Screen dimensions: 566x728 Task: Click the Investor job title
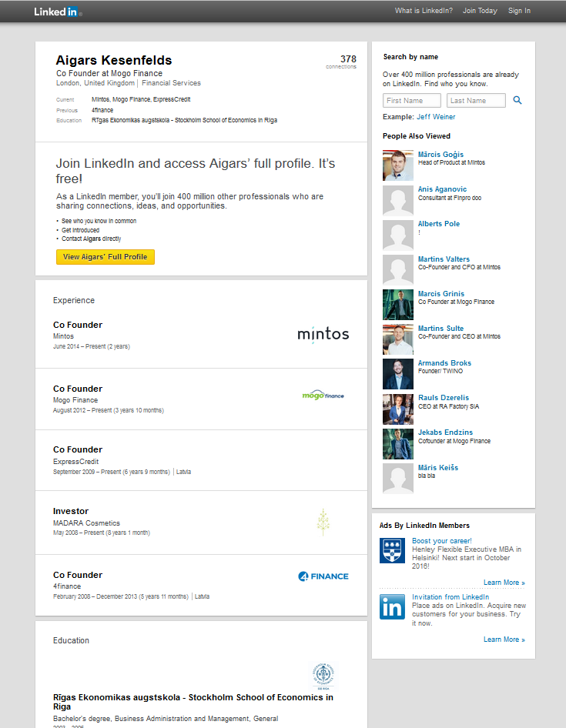tap(71, 511)
